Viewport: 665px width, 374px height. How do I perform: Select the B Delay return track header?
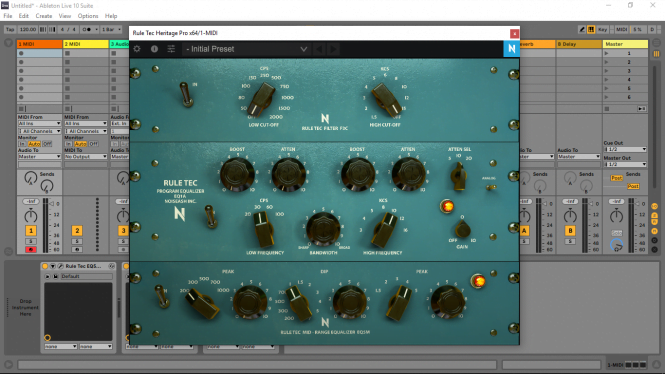tap(578, 44)
